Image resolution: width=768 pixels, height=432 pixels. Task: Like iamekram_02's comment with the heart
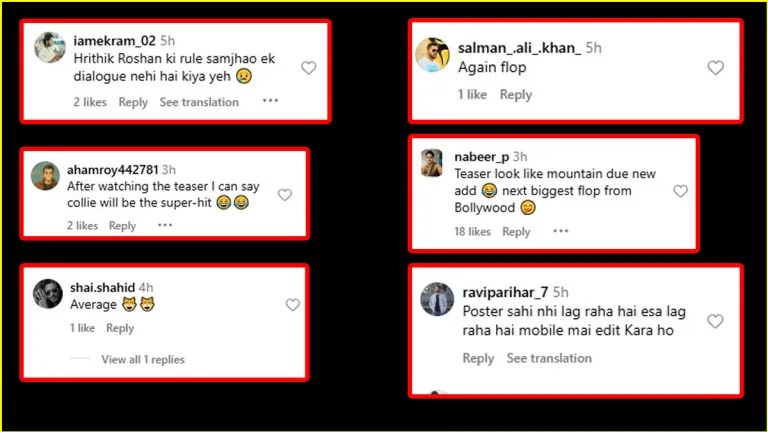(309, 68)
